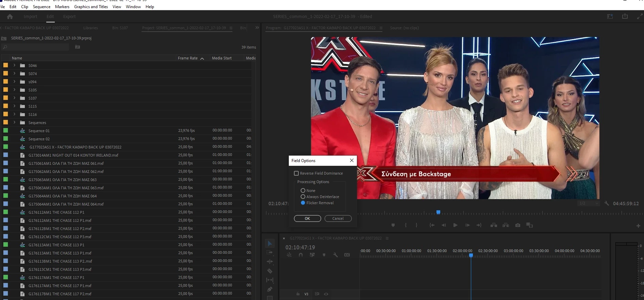Open Quick Export share icon
The width and height of the screenshot is (644, 300).
(625, 16)
